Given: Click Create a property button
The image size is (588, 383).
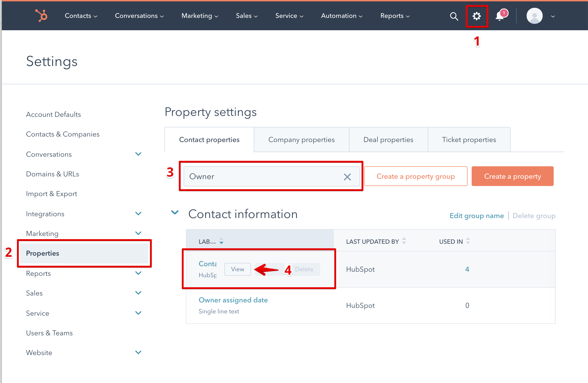Looking at the screenshot, I should click(512, 176).
